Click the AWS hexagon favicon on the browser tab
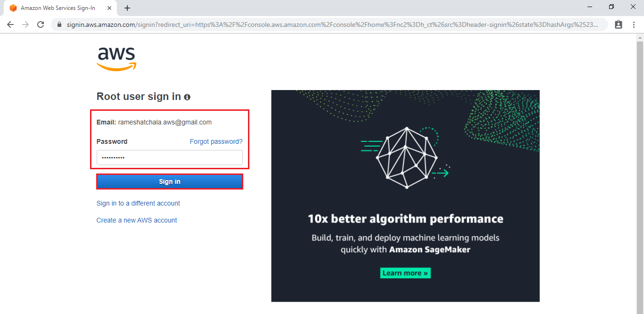Screen dimensions: 644x314 [13, 8]
